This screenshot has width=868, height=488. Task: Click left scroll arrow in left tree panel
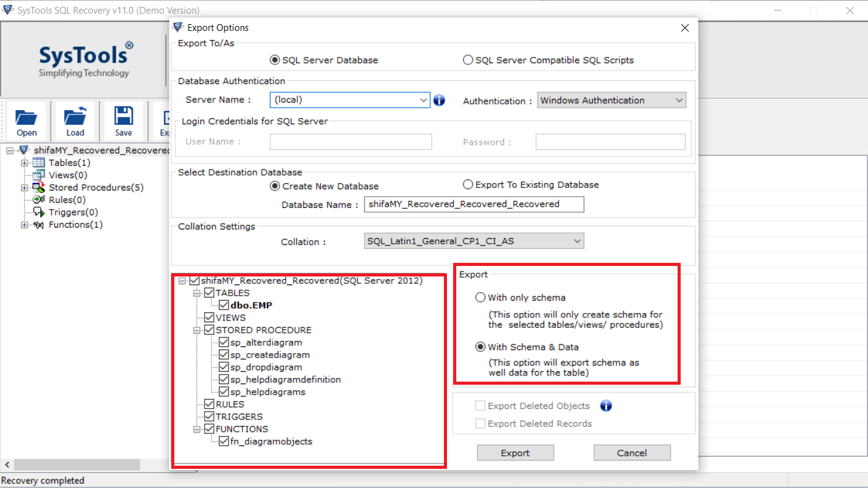coord(7,464)
